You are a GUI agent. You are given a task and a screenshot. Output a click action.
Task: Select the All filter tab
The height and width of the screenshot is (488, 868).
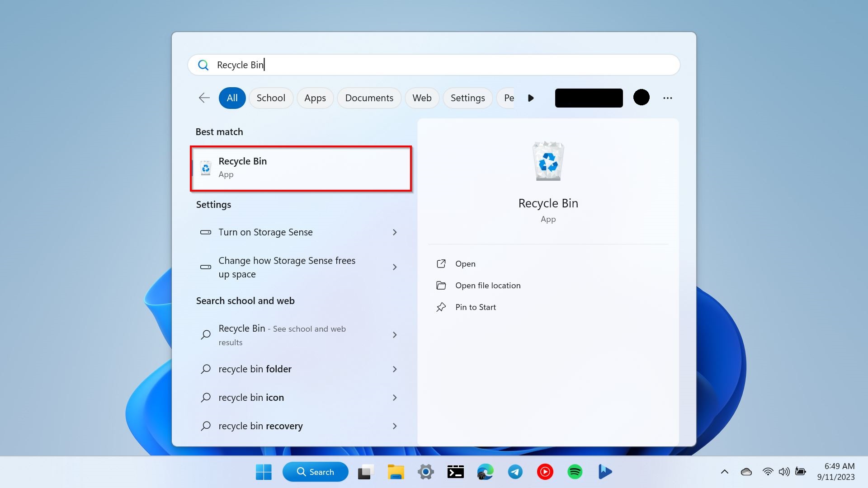click(x=231, y=98)
